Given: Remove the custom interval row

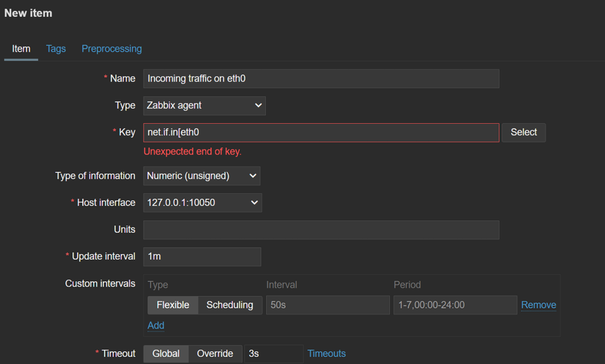Looking at the screenshot, I should click(538, 305).
